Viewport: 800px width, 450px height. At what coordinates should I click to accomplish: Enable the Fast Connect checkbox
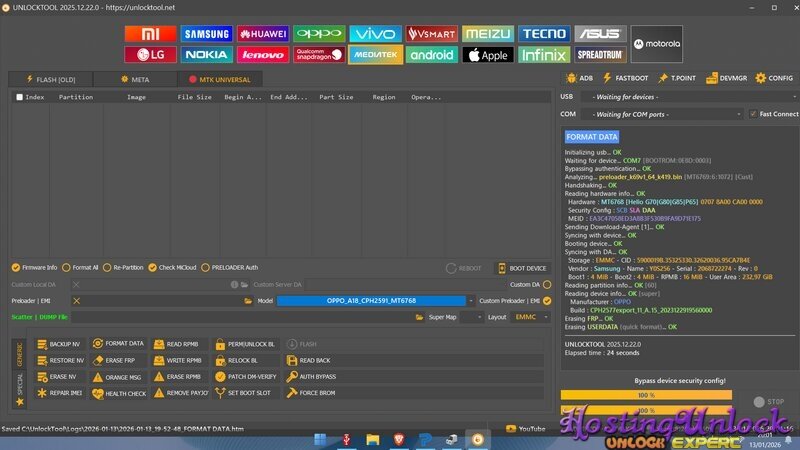pyautogui.click(x=753, y=114)
